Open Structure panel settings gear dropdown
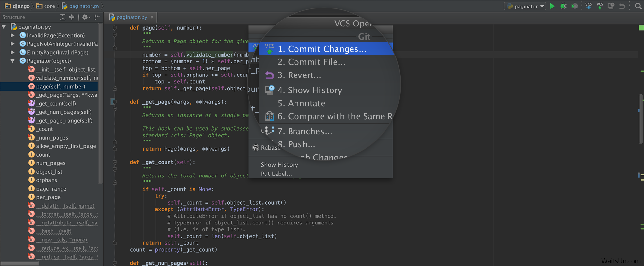The image size is (644, 266). click(x=86, y=17)
